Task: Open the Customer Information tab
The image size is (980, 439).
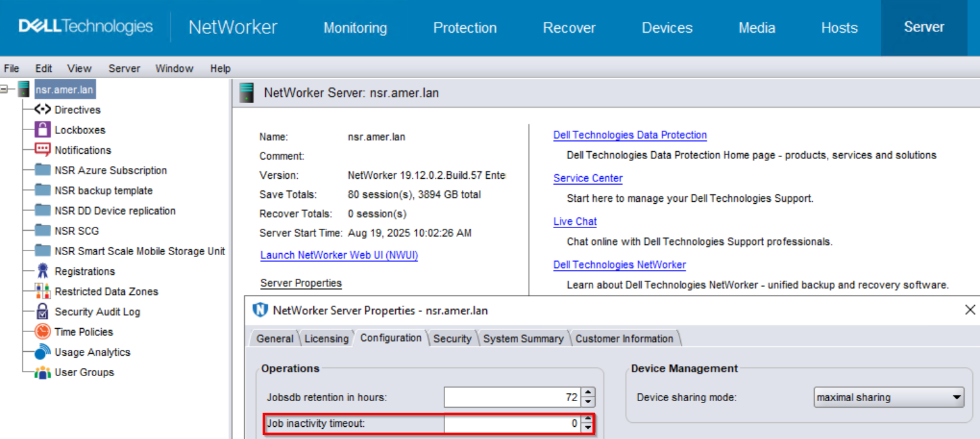Action: 625,338
